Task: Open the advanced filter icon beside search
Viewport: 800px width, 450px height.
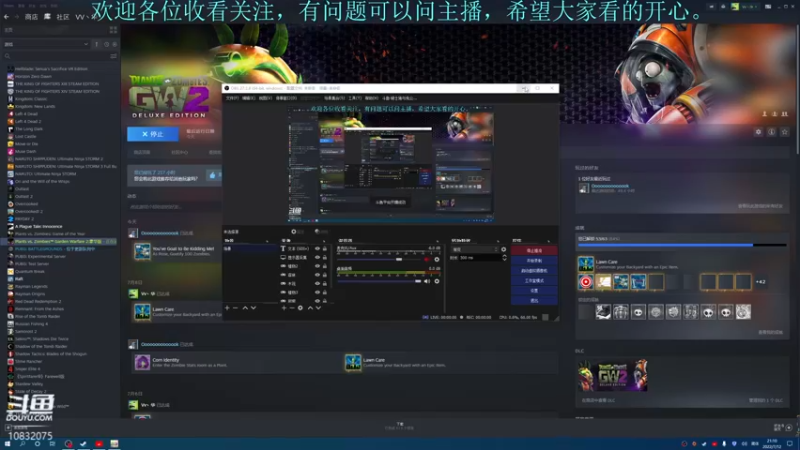Action: [113, 56]
